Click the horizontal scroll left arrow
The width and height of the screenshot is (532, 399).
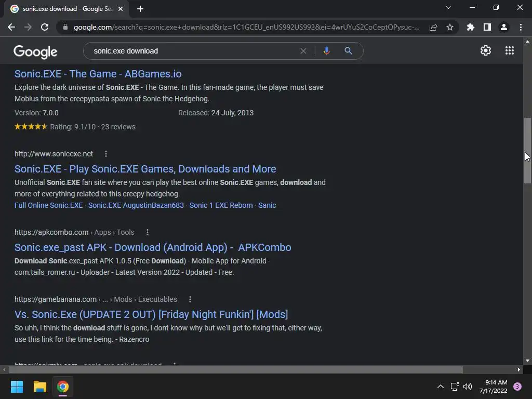pyautogui.click(x=4, y=369)
